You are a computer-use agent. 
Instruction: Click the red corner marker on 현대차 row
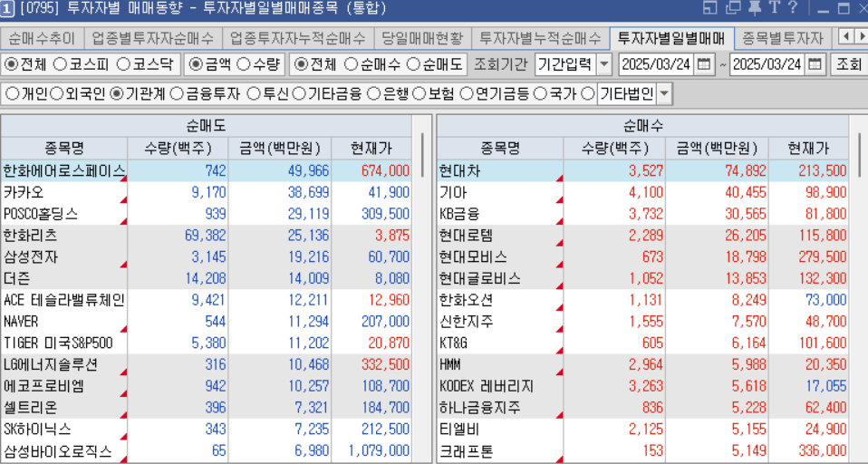pyautogui.click(x=560, y=179)
